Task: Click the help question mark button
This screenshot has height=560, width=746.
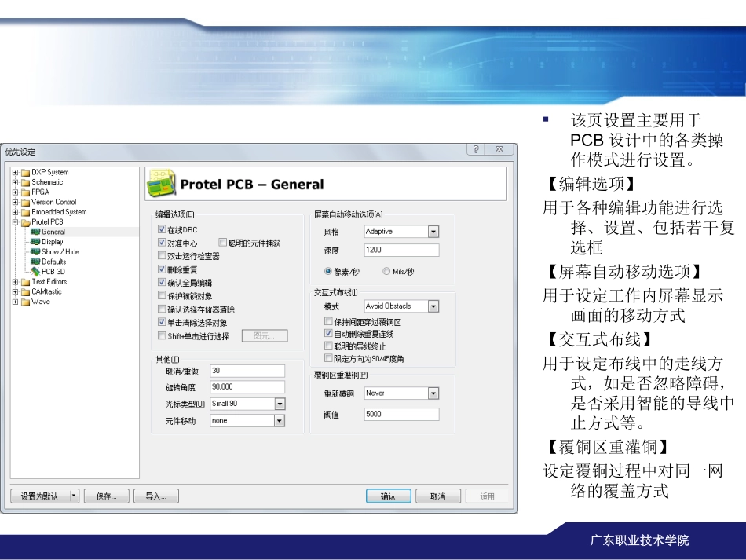Action: (x=476, y=149)
